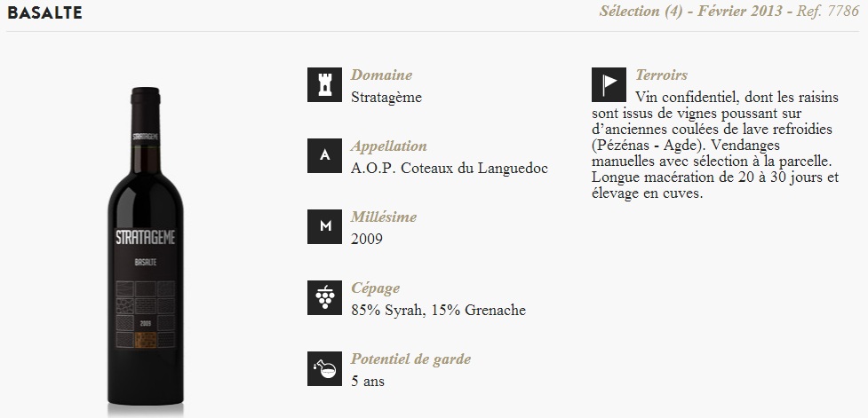The image size is (868, 418).
Task: Click the flag Terroirs icon
Action: click(609, 84)
